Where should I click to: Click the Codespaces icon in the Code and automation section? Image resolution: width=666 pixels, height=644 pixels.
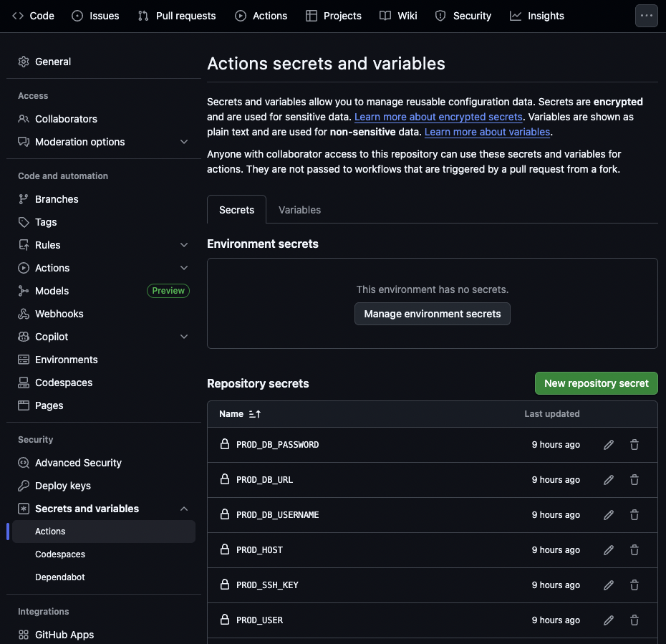pos(24,383)
